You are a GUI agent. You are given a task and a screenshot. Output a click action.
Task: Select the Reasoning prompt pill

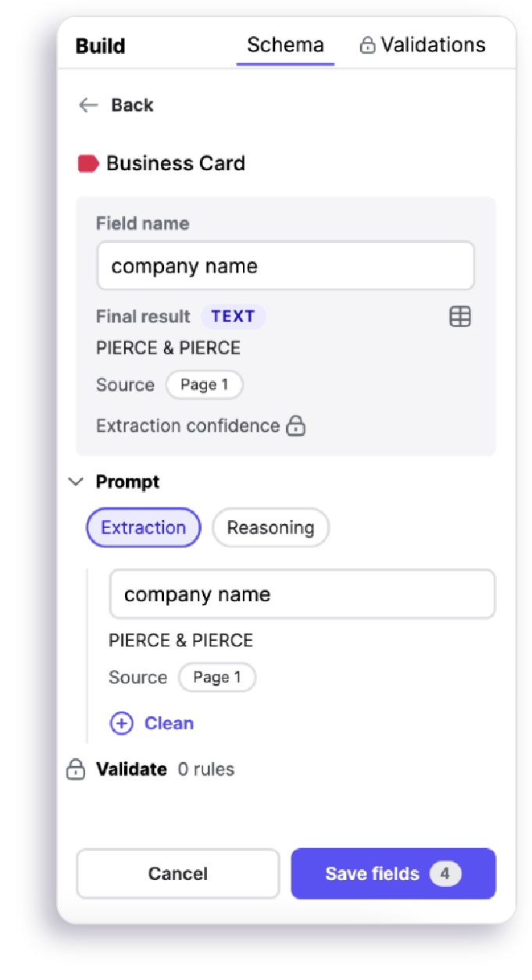coord(270,528)
